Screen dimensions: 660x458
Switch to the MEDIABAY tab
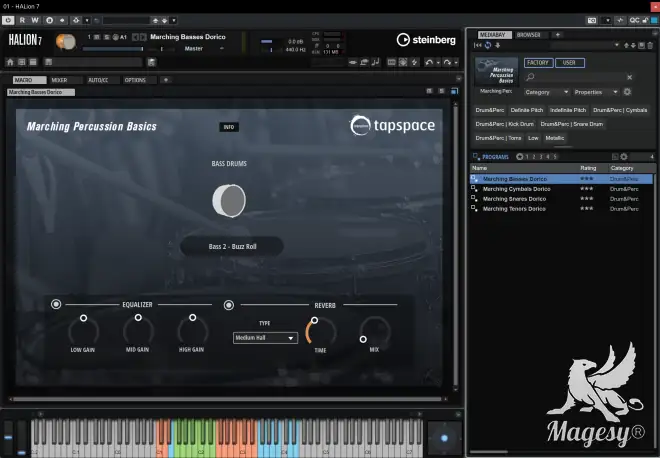[494, 35]
